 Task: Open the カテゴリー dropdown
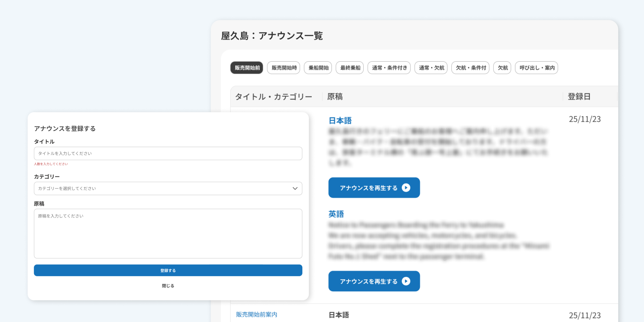(168, 188)
